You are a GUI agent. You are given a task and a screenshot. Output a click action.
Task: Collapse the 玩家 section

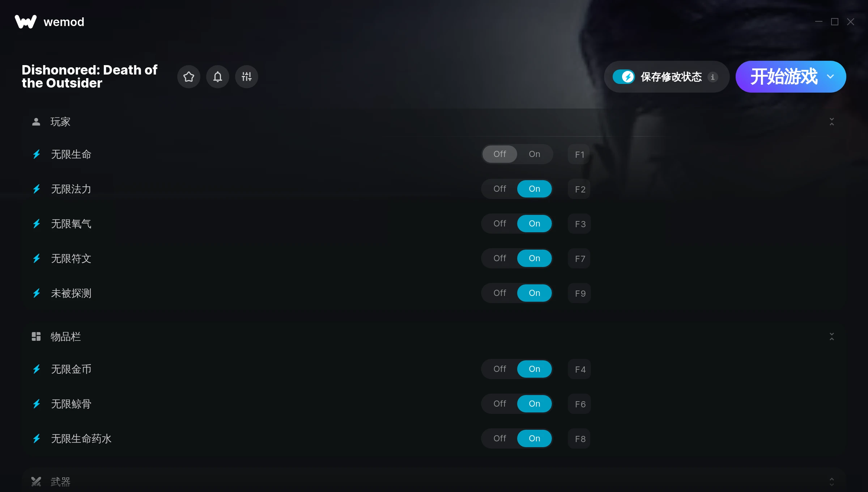point(832,122)
